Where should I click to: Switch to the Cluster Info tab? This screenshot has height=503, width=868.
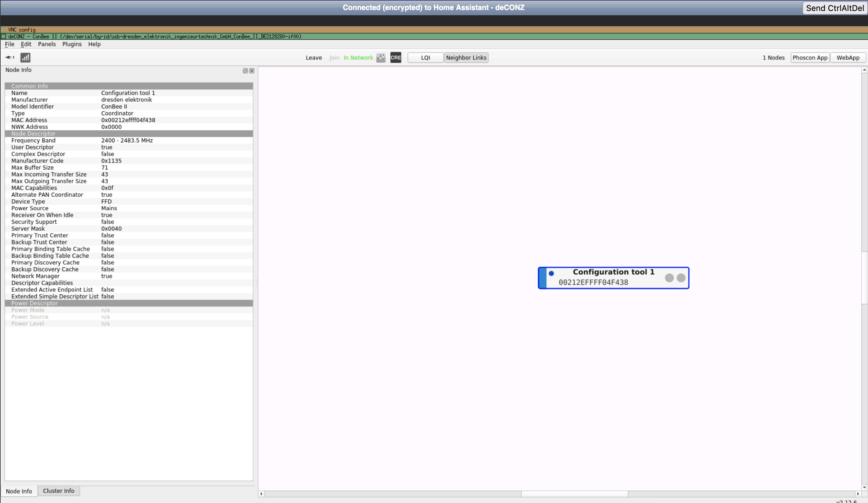[59, 491]
